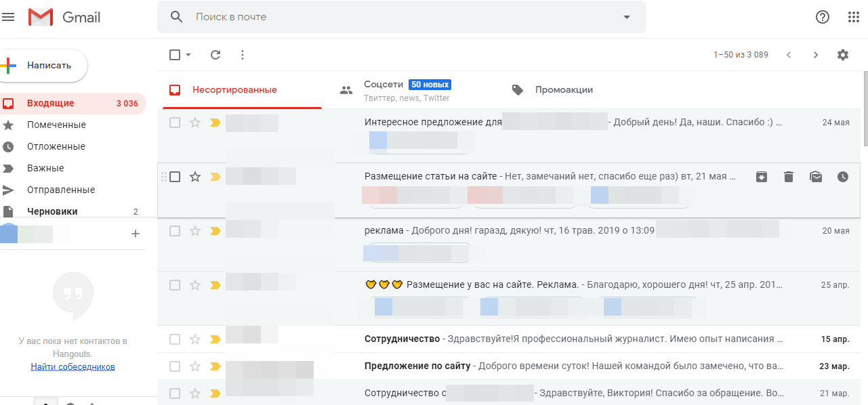Open the search options dropdown arrow
868x405 pixels.
[627, 17]
